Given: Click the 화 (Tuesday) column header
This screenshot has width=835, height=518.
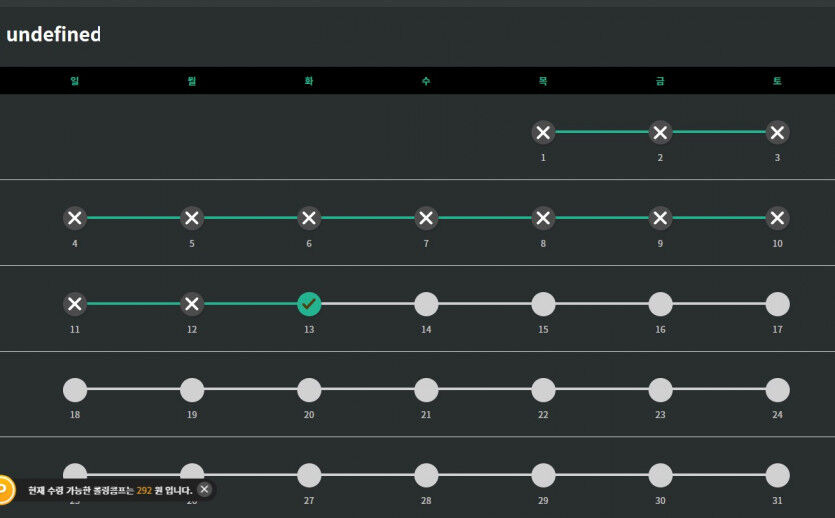Looking at the screenshot, I should click(x=309, y=81).
